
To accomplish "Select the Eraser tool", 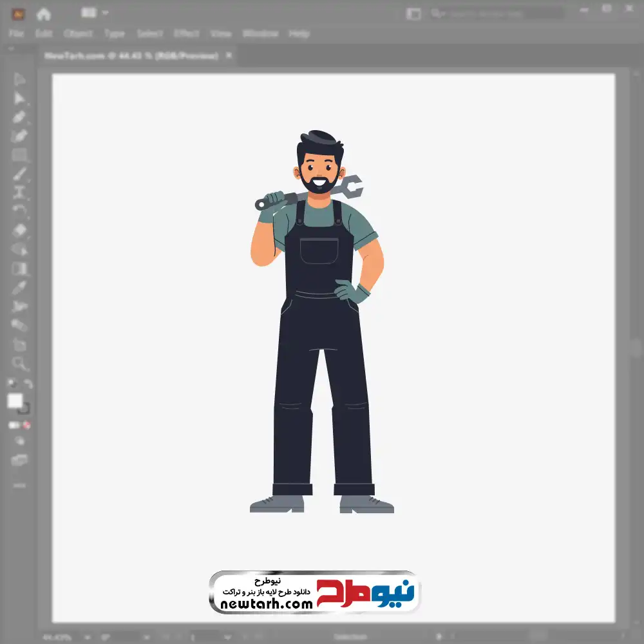I will pyautogui.click(x=19, y=230).
